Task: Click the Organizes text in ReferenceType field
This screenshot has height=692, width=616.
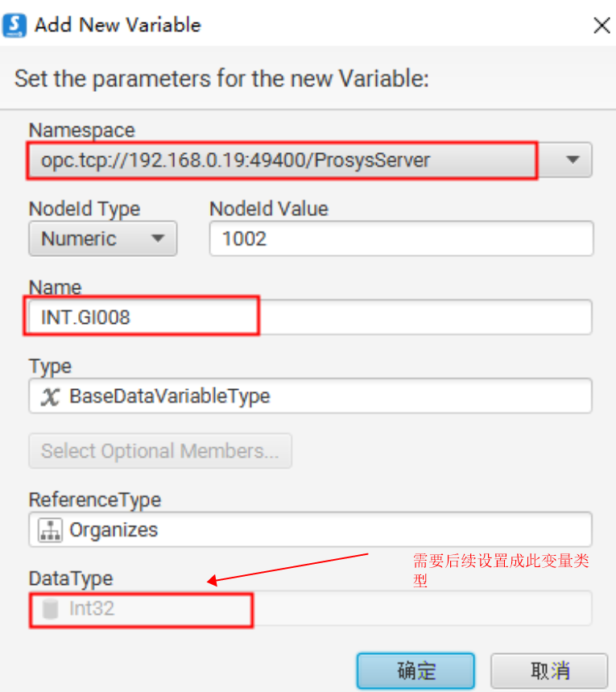Action: tap(114, 529)
